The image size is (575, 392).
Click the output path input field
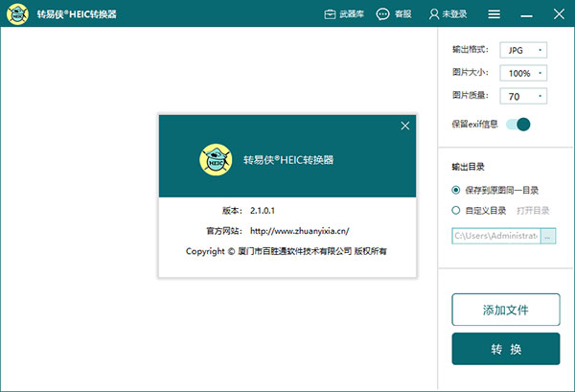pos(495,236)
